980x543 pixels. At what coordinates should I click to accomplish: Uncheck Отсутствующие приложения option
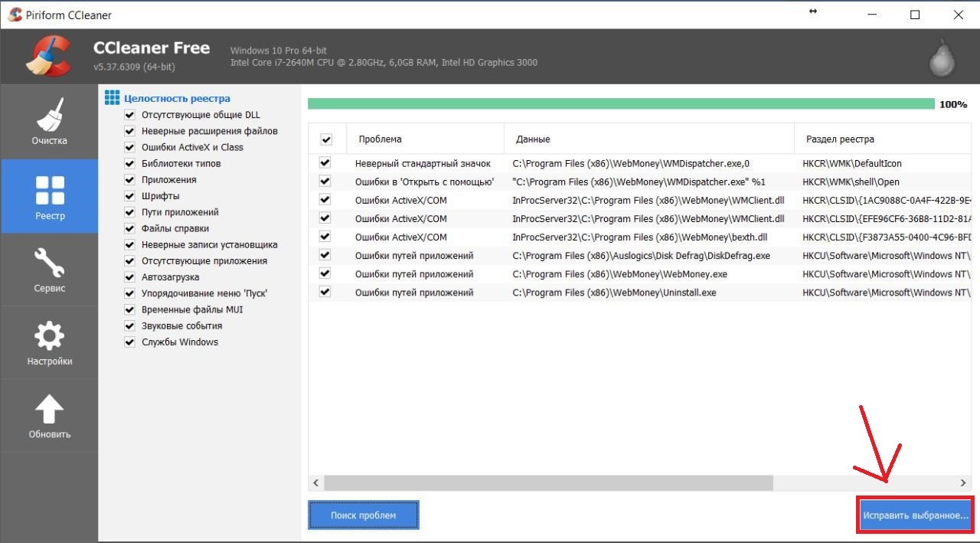point(129,261)
